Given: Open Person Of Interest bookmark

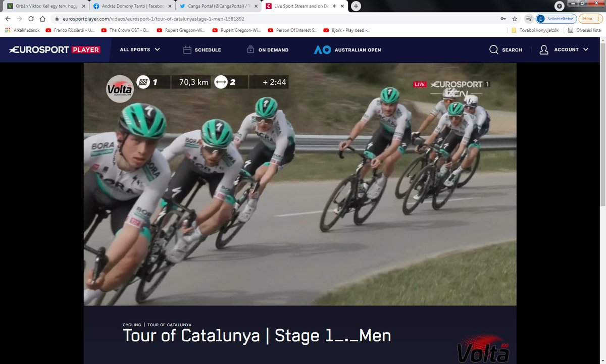Looking at the screenshot, I should [292, 30].
